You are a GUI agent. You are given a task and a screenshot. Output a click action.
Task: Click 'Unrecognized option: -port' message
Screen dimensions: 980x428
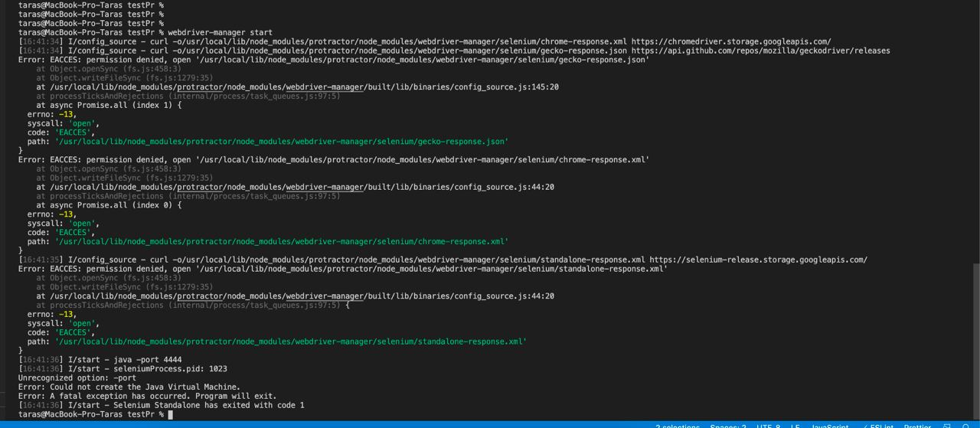(77, 377)
